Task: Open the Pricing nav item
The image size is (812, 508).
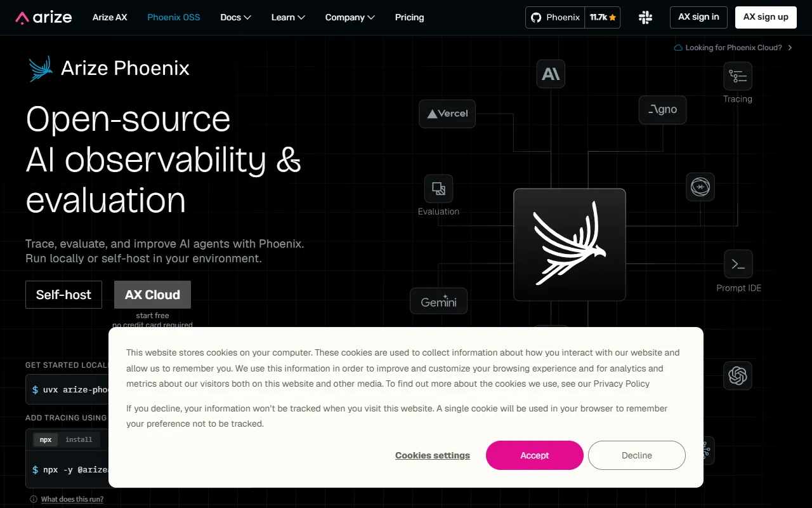Action: click(x=409, y=17)
